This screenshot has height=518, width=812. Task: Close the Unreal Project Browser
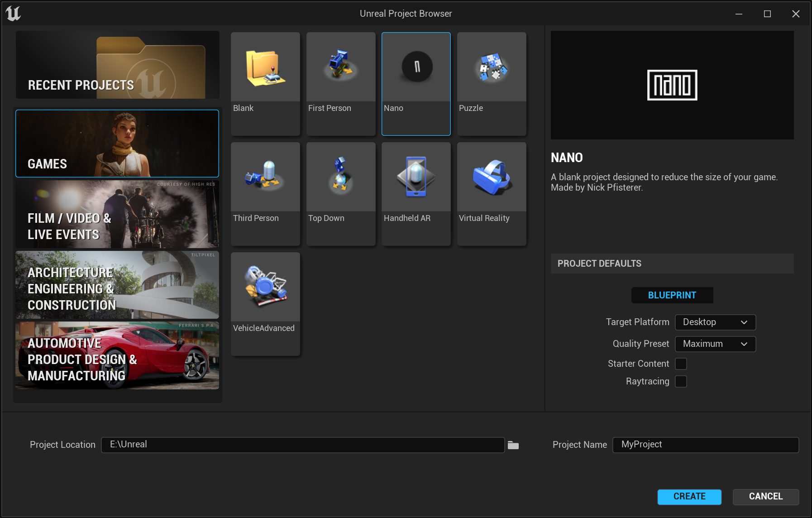(796, 14)
